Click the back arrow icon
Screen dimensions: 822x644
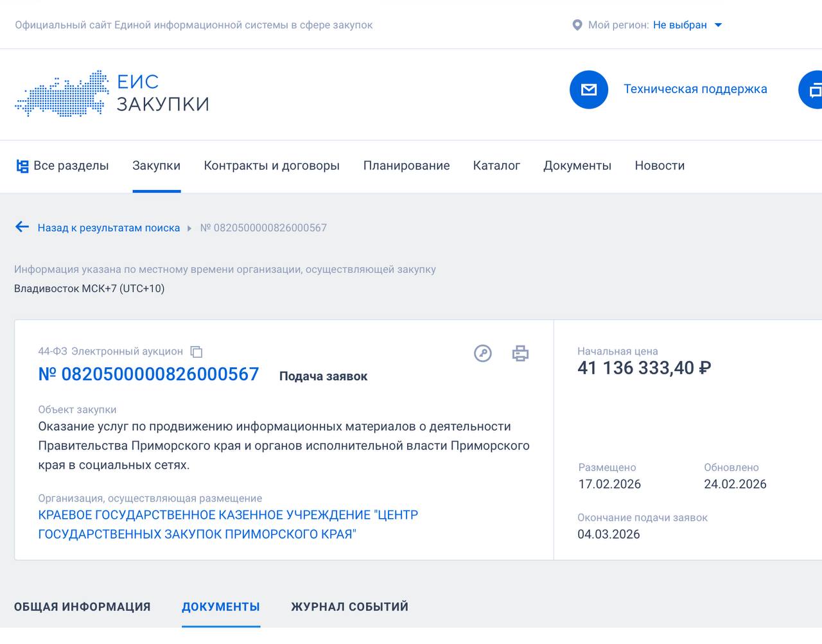tap(22, 227)
